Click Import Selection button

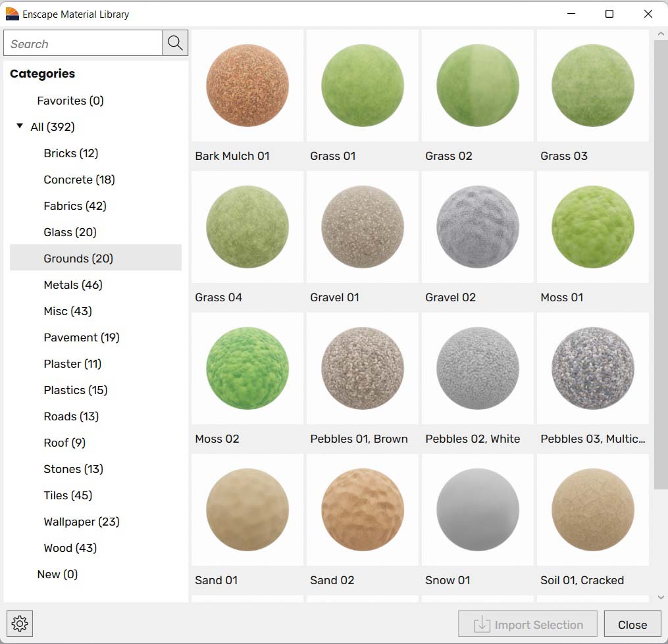pos(528,624)
